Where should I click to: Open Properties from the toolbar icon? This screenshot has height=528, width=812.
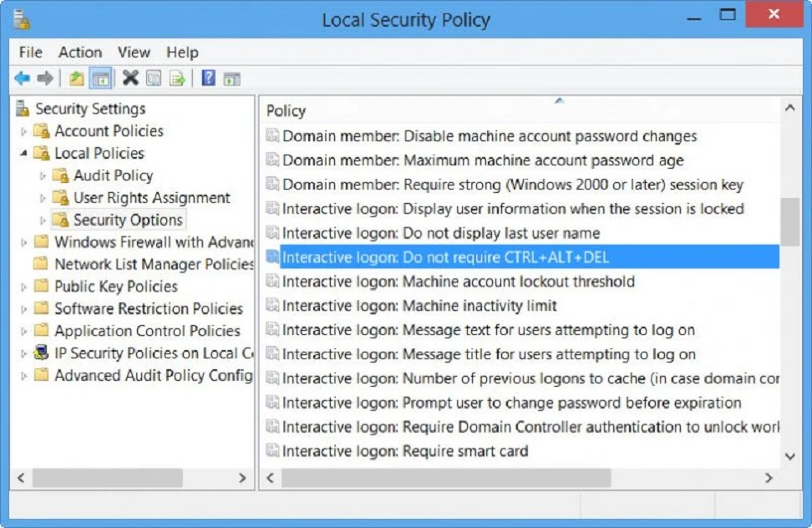(154, 79)
